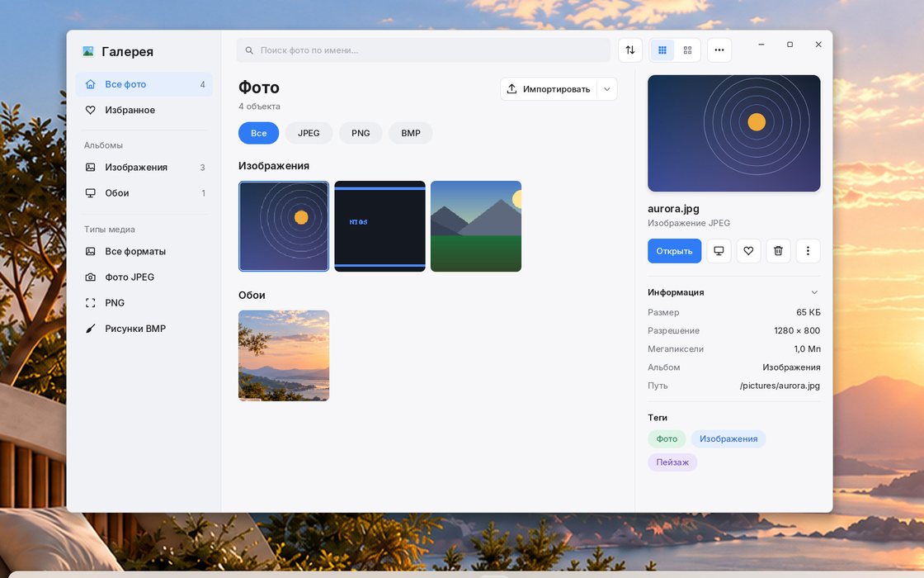Go to Избранное in the sidebar

click(x=144, y=111)
